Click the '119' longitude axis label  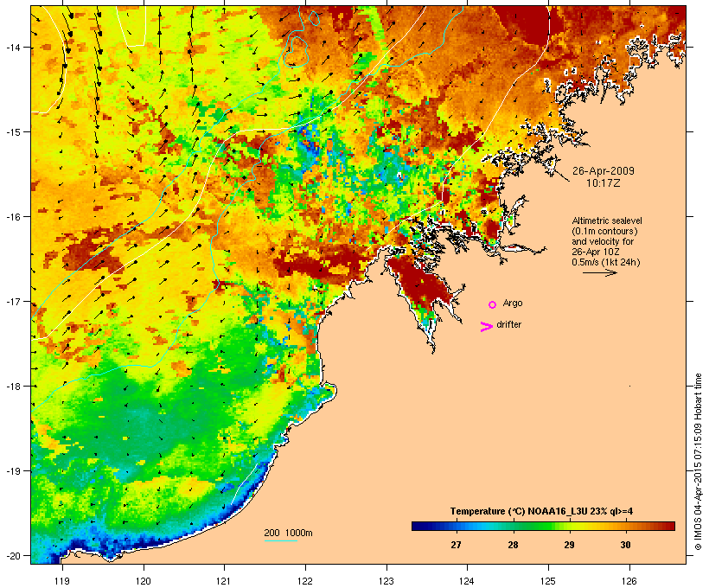62,581
